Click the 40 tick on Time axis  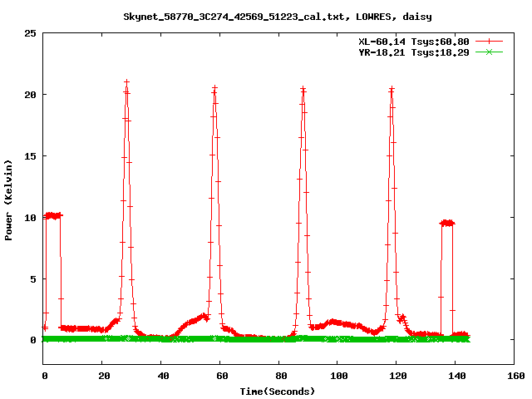(x=163, y=376)
